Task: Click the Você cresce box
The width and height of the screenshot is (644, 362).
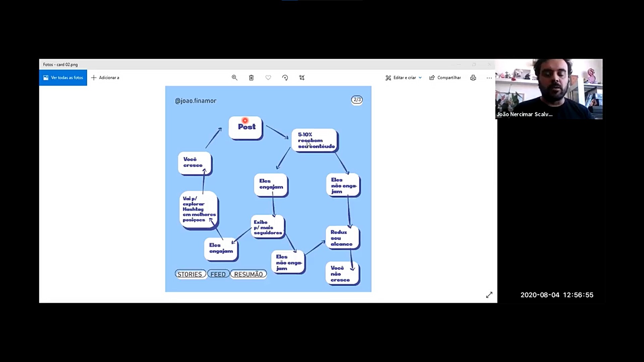Action: (195, 163)
